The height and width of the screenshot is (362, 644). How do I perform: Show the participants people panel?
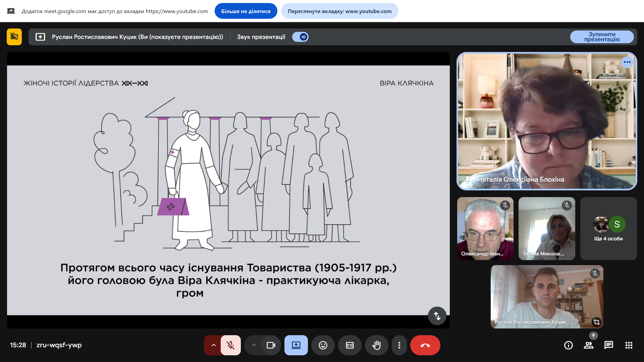tap(588, 345)
